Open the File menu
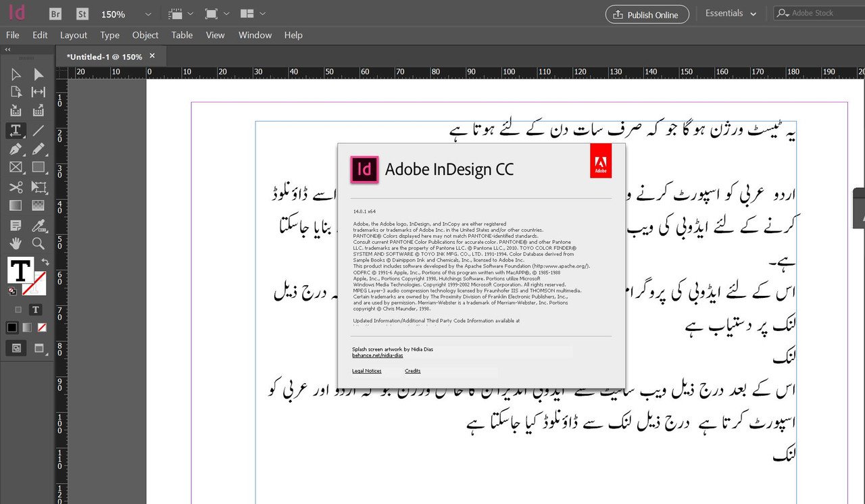The image size is (865, 504). 13,35
